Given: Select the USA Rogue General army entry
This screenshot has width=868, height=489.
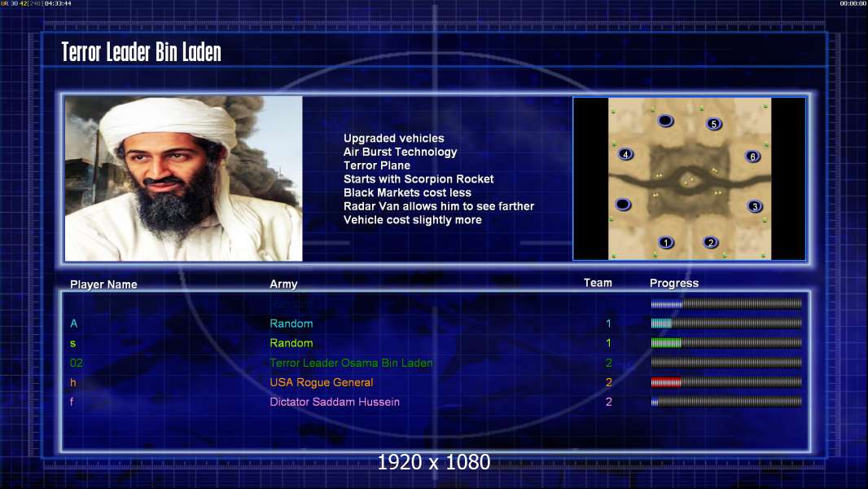Looking at the screenshot, I should 321,382.
